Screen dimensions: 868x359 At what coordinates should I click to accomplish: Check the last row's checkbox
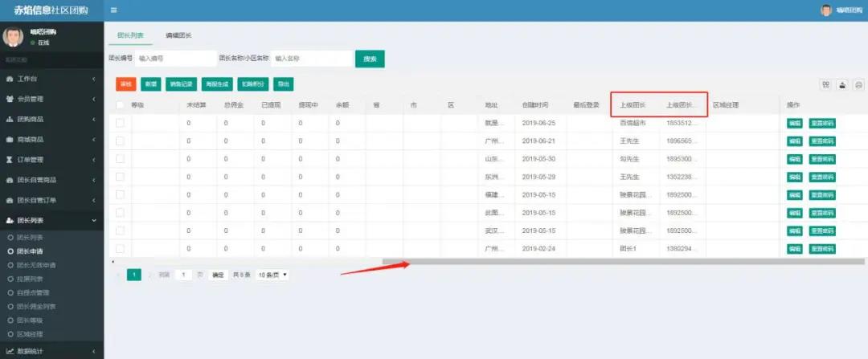click(x=120, y=248)
